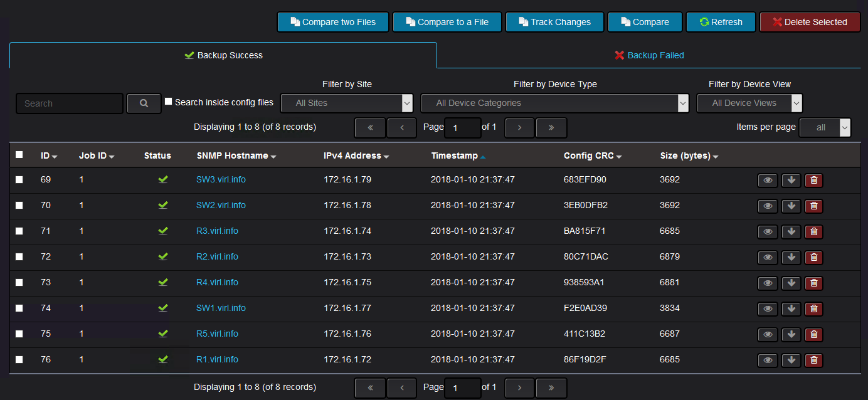View config of SW1.virl.info with eye icon

click(x=768, y=309)
